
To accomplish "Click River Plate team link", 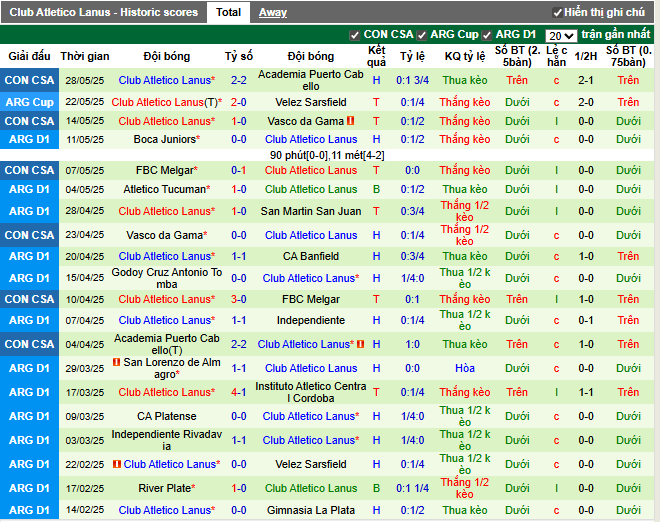I will (x=165, y=488).
